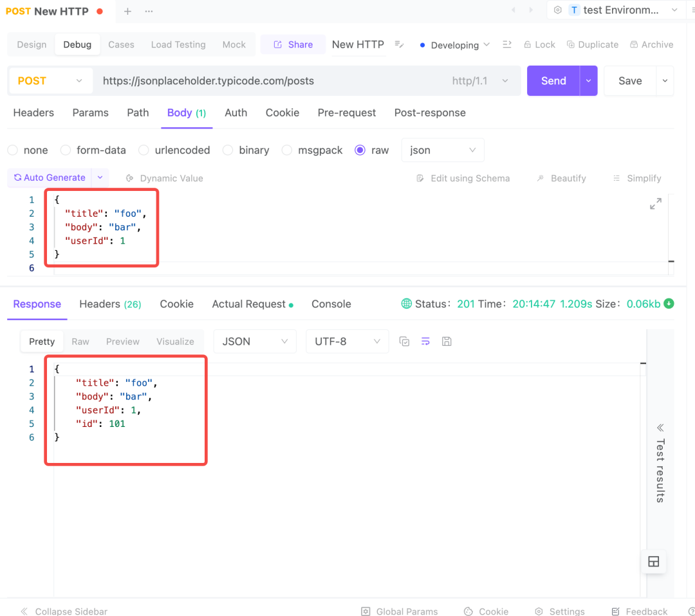Click the green download icon beside size
The height and width of the screenshot is (616, 695).
pyautogui.click(x=669, y=303)
